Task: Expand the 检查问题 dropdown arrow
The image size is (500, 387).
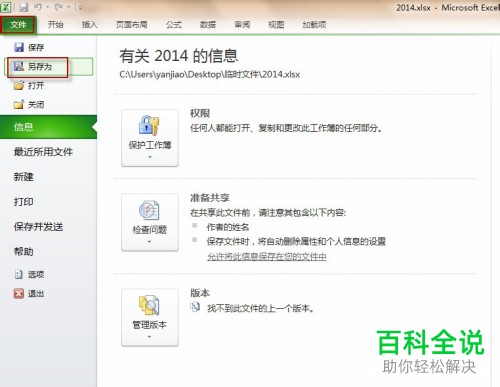Action: click(x=149, y=241)
